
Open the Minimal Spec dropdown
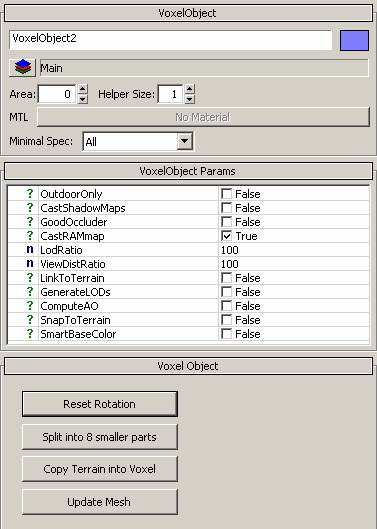pos(185,141)
